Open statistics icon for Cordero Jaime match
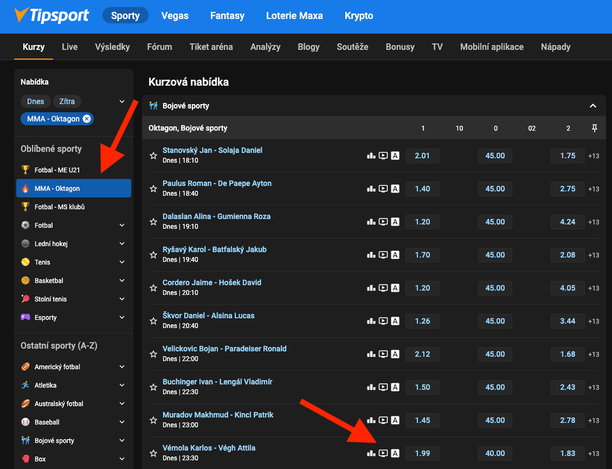612x469 pixels. pyautogui.click(x=371, y=288)
